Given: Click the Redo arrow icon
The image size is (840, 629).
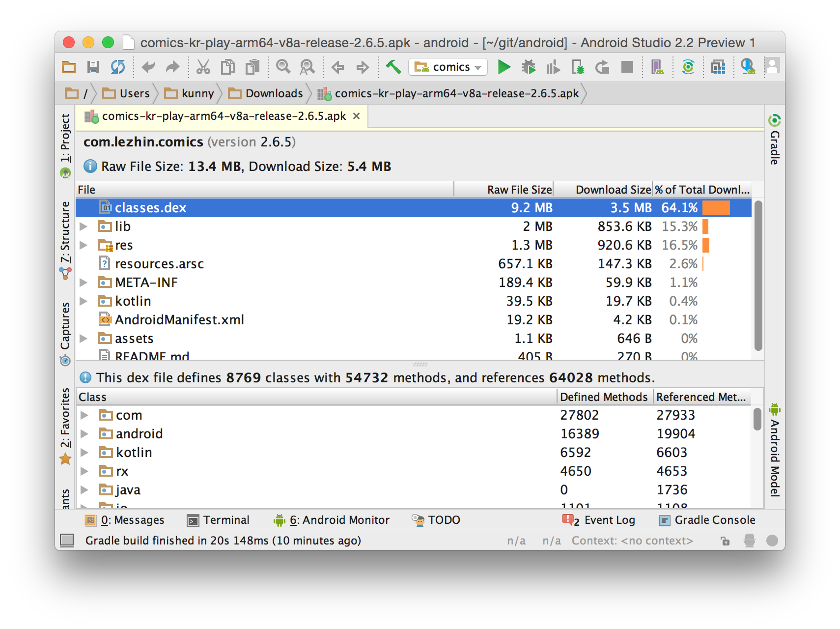Looking at the screenshot, I should [x=172, y=67].
